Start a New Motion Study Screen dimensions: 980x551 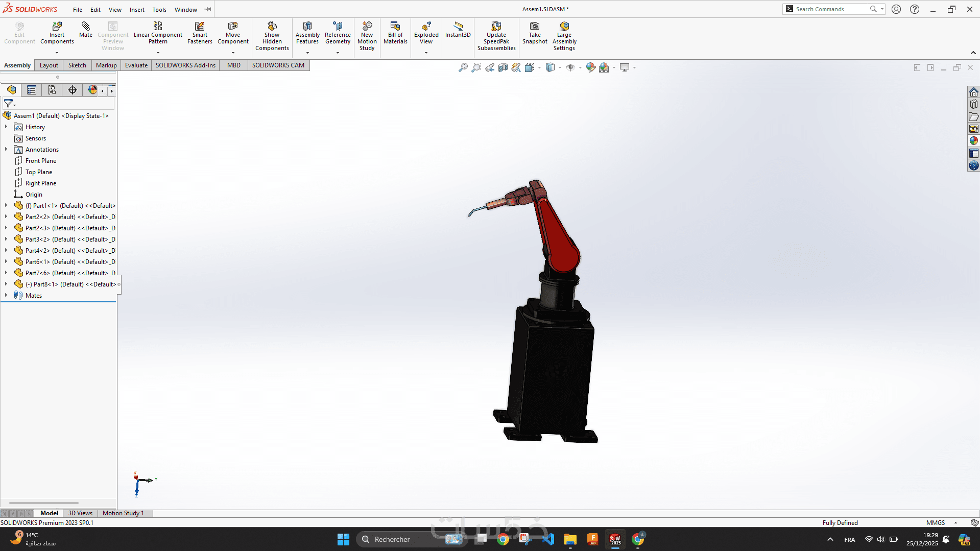367,36
